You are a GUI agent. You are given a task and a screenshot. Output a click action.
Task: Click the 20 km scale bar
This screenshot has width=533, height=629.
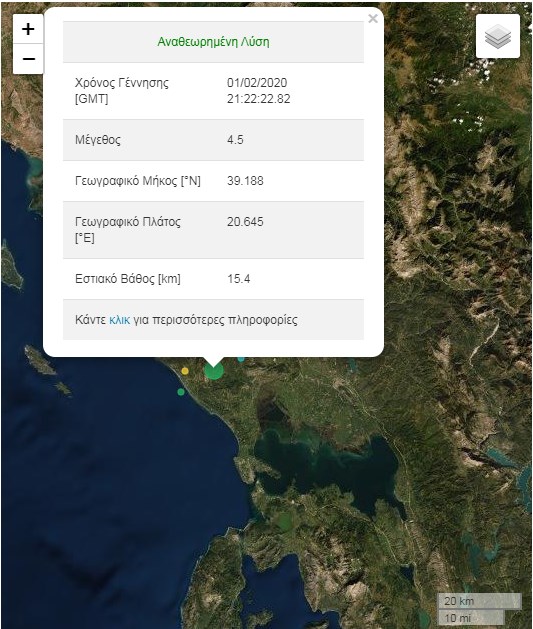(480, 601)
